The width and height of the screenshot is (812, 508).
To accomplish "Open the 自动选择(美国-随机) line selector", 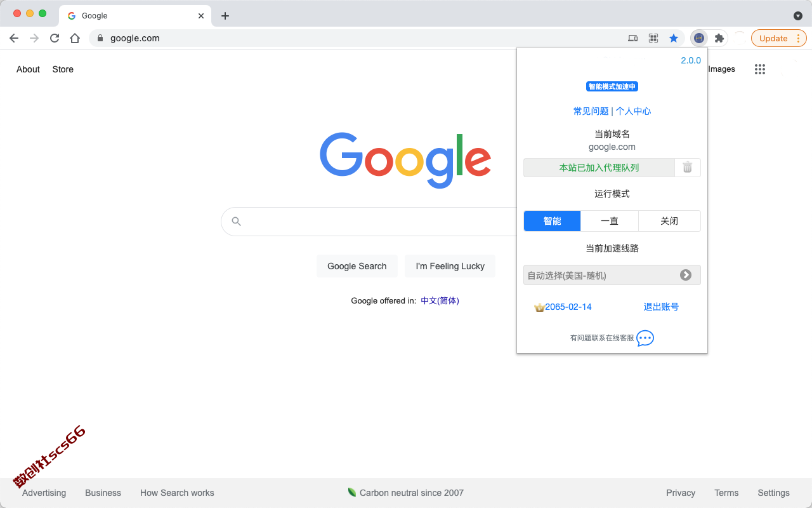I will pyautogui.click(x=612, y=275).
